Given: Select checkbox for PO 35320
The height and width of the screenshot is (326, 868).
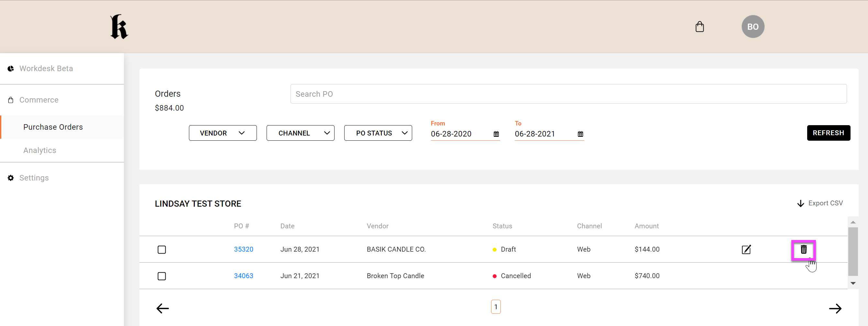Looking at the screenshot, I should coord(162,250).
